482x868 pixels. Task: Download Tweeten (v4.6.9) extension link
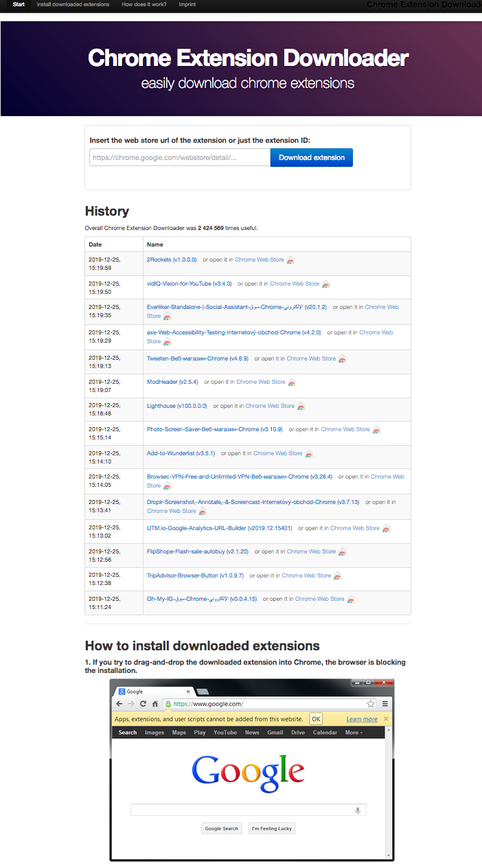click(198, 358)
